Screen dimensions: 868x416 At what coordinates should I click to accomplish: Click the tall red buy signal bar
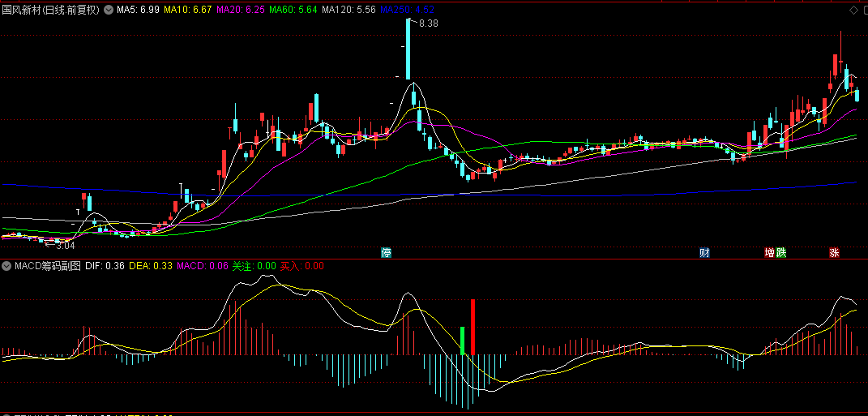coord(472,327)
